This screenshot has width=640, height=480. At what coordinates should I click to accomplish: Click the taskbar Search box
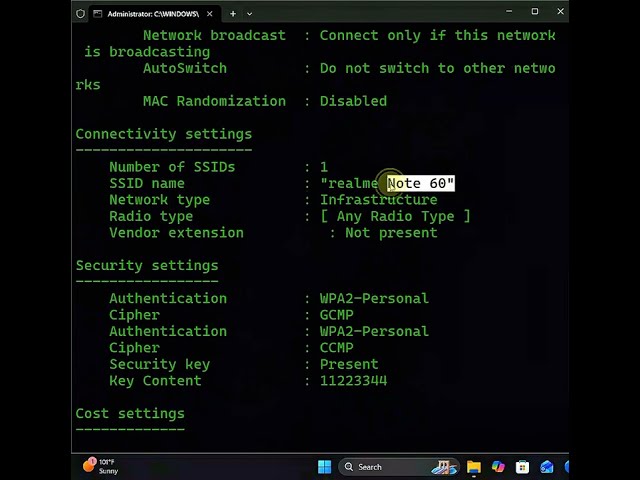(x=399, y=467)
